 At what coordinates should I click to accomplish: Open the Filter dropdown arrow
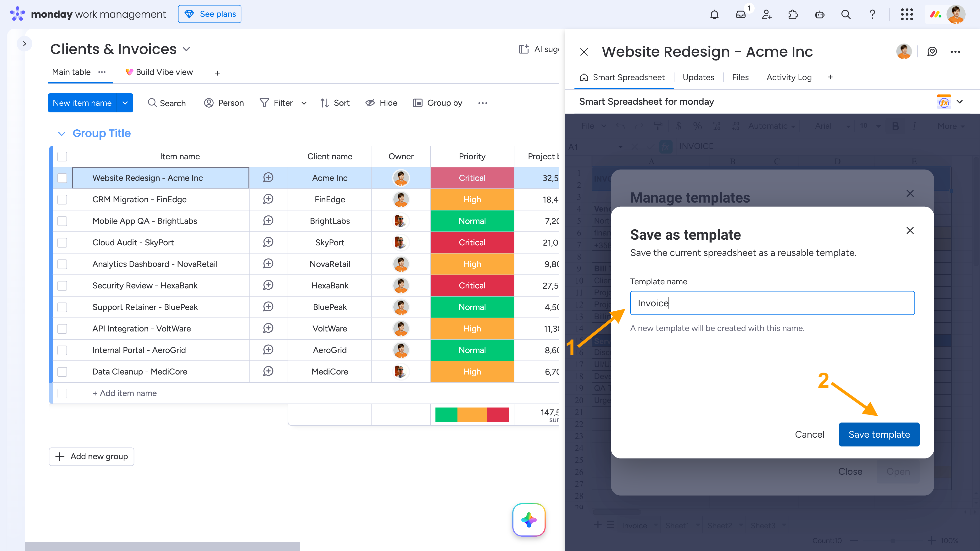304,103
